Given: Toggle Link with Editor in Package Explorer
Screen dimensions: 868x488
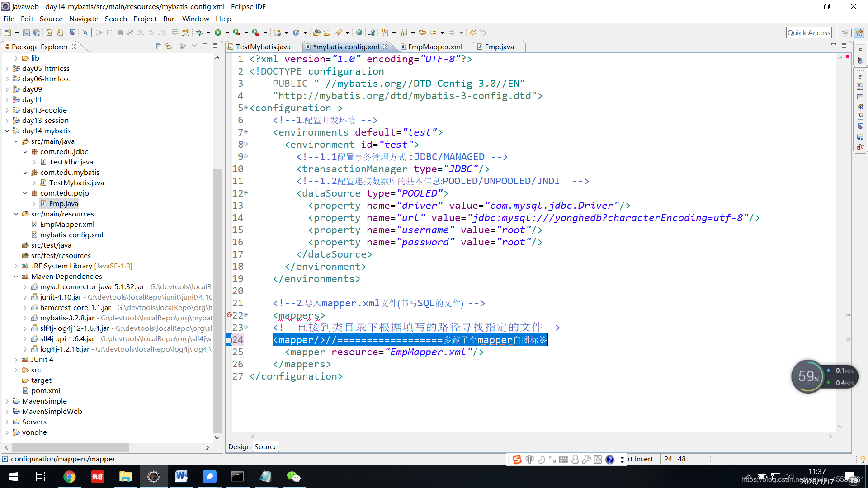Looking at the screenshot, I should (169, 46).
